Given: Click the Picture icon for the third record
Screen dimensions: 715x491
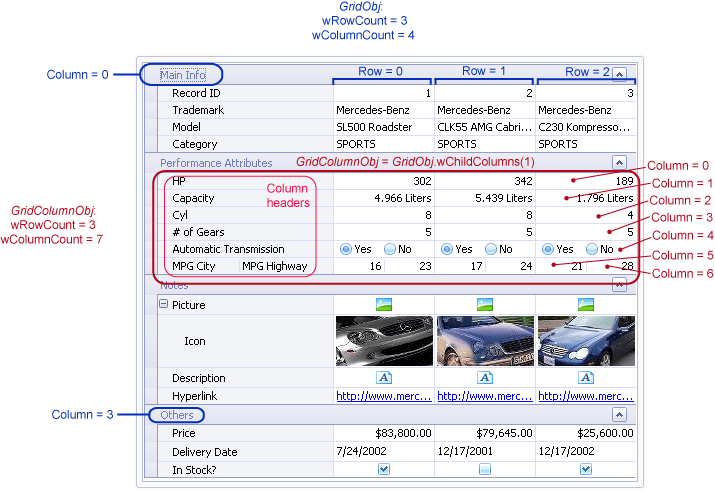Looking at the screenshot, I should coord(586,304).
